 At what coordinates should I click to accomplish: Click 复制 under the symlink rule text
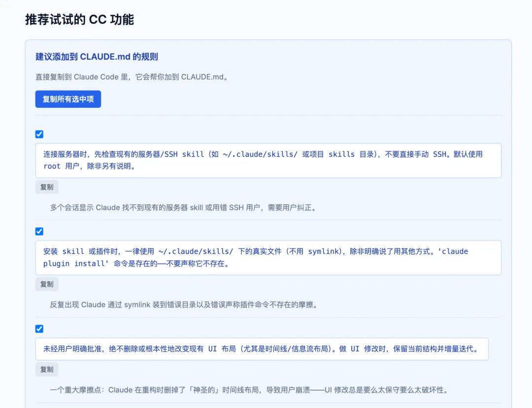pos(46,284)
